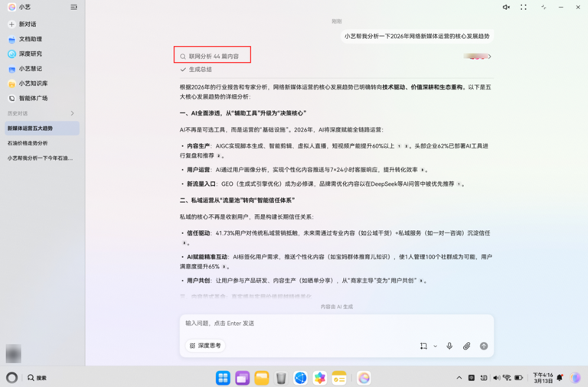Click the citation marker after 满意度提升65%
The width and height of the screenshot is (588, 387).
click(x=224, y=267)
